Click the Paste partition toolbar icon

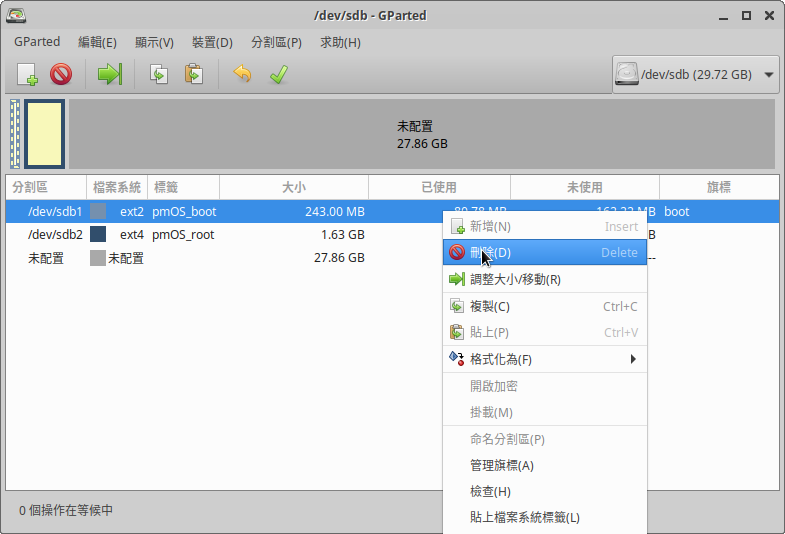click(194, 74)
